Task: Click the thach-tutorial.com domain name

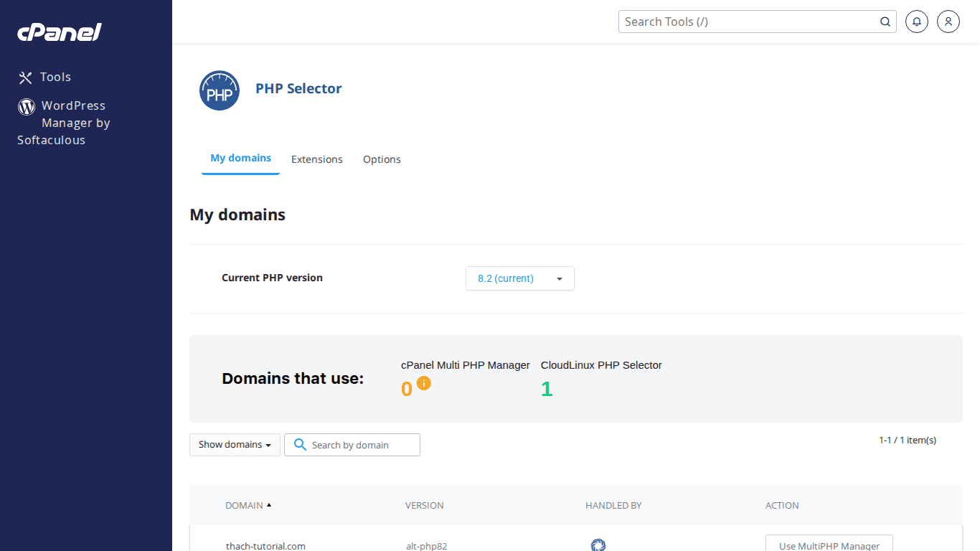Action: pyautogui.click(x=265, y=546)
